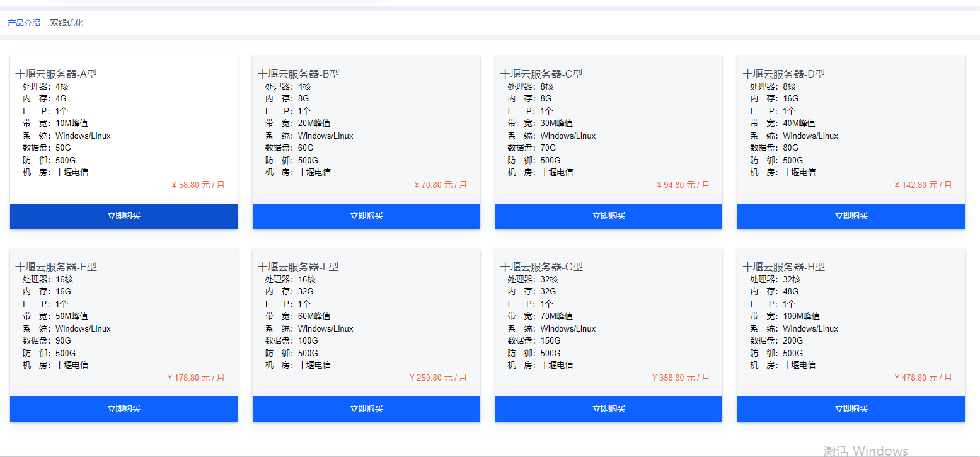The height and width of the screenshot is (457, 980).
Task: Purchase the H型 server at ¥478.80
Action: [x=851, y=408]
